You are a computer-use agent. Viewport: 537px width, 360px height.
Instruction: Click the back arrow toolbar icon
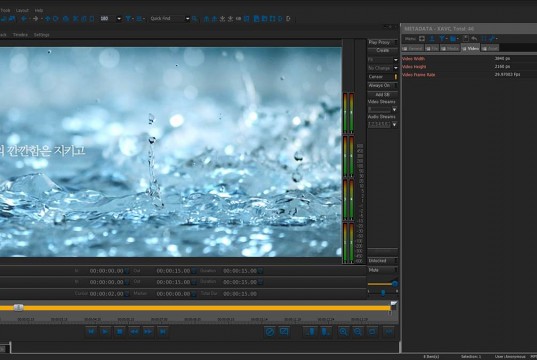coord(24,18)
